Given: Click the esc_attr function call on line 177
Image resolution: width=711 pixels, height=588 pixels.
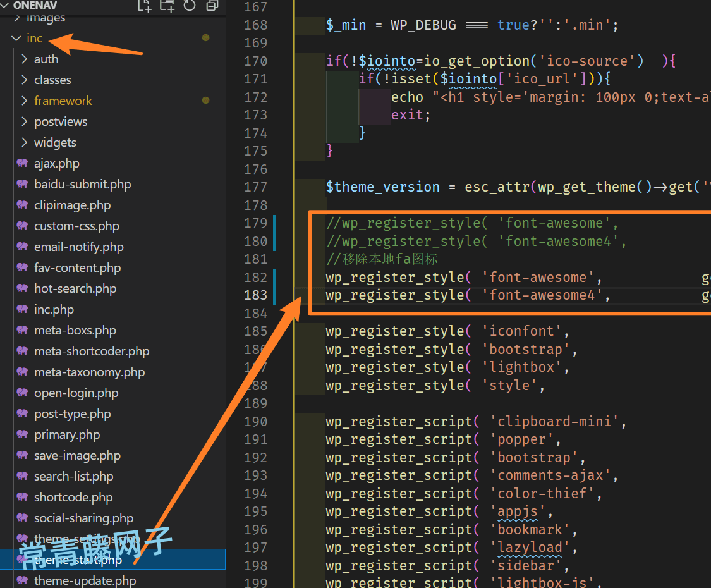Looking at the screenshot, I should [497, 187].
